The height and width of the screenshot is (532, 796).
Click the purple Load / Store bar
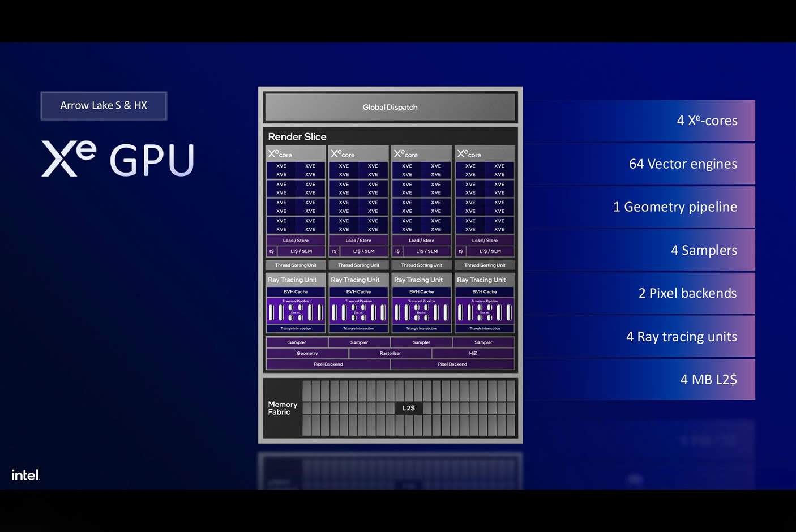click(x=295, y=240)
